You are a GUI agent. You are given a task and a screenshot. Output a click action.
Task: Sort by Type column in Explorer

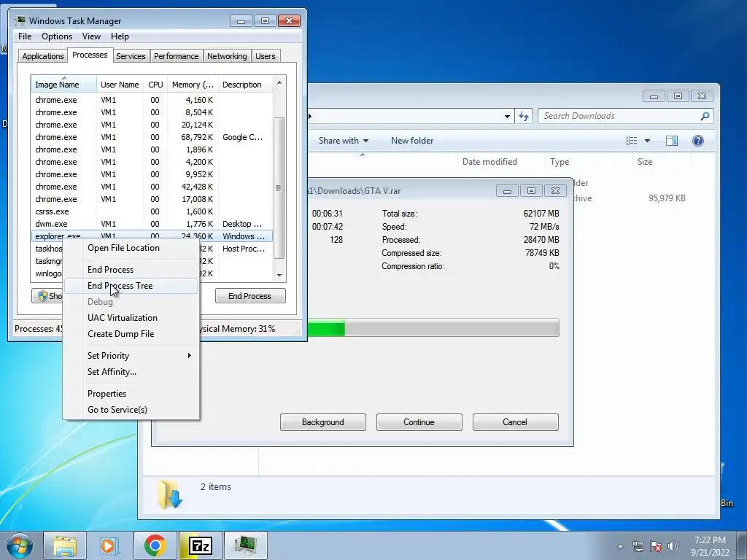pyautogui.click(x=589, y=162)
